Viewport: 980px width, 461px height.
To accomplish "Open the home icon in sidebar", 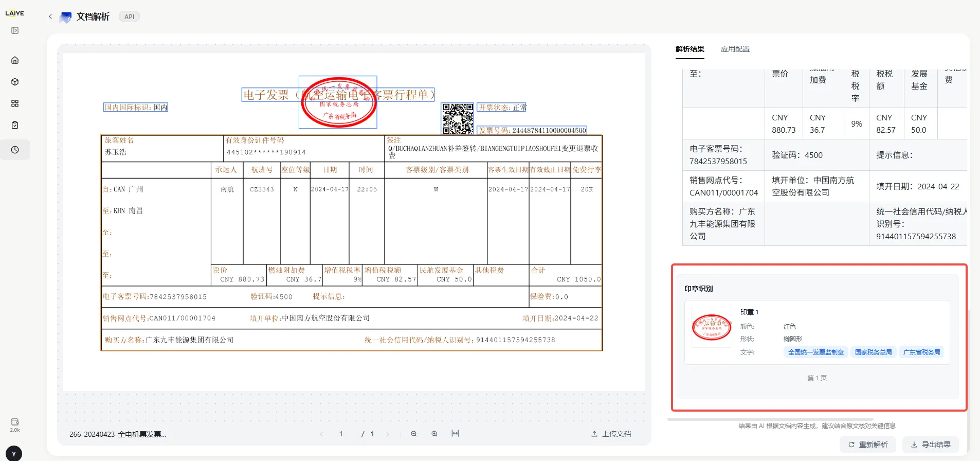I will (15, 60).
